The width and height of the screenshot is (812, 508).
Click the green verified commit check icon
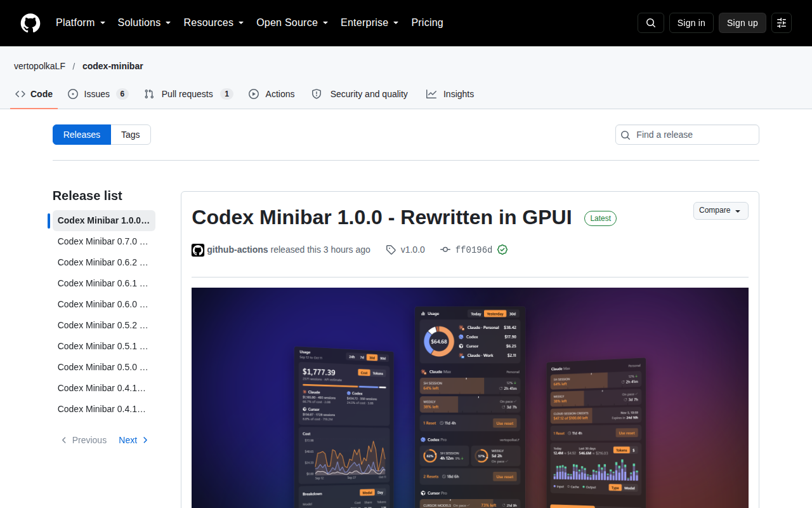tap(502, 250)
